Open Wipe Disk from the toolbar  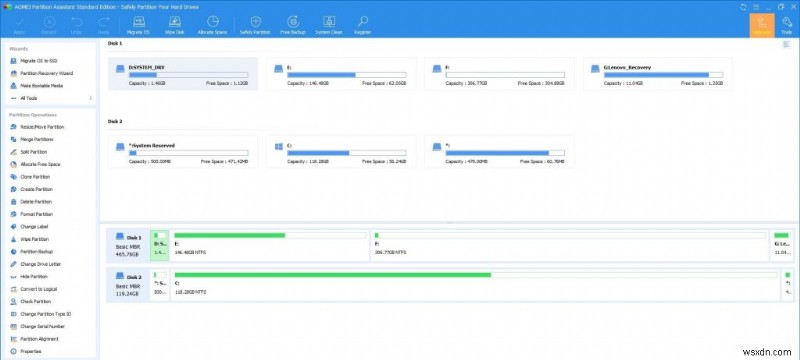tap(174, 25)
